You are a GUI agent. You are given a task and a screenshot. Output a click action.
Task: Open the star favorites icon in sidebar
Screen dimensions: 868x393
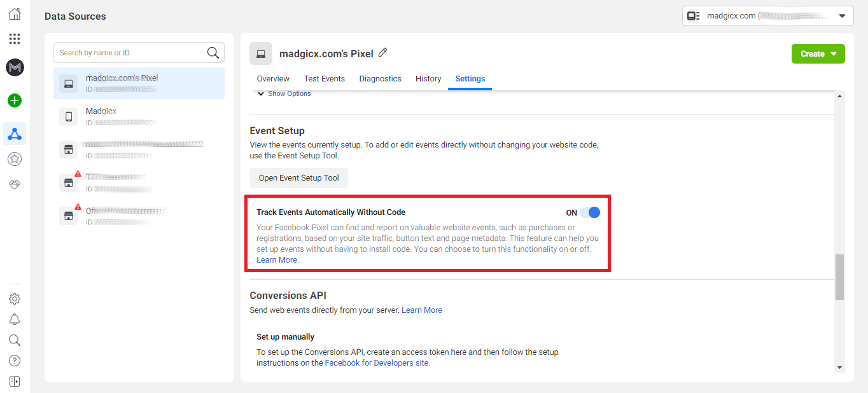[x=15, y=159]
